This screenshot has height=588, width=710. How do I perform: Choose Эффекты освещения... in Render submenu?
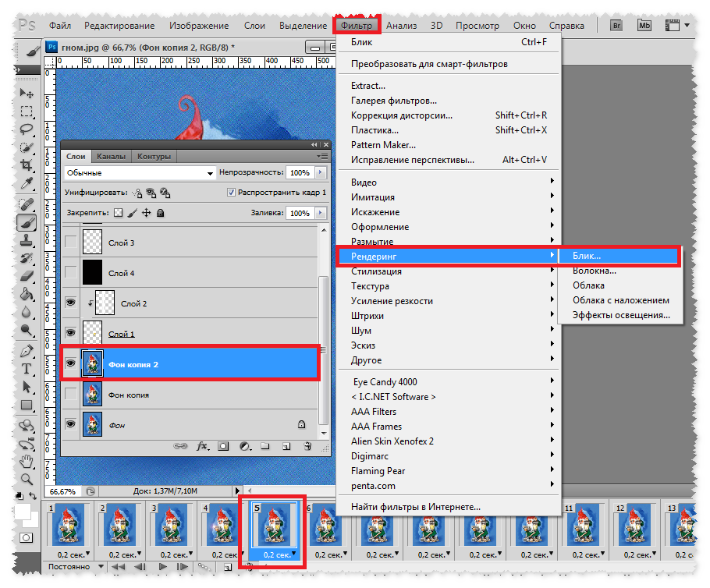tap(620, 315)
